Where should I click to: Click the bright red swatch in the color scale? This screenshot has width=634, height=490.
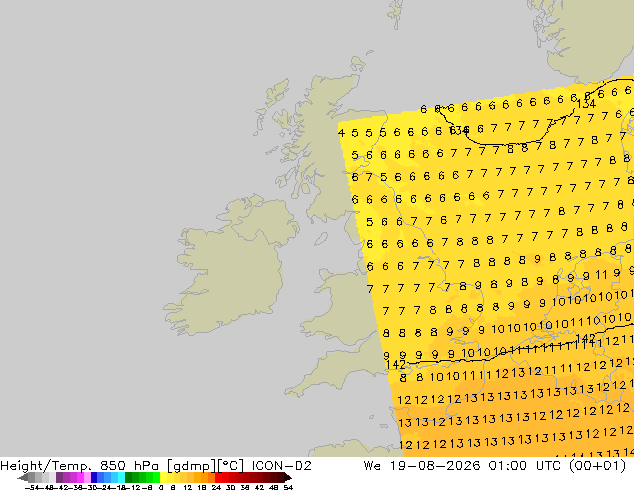pyautogui.click(x=218, y=477)
